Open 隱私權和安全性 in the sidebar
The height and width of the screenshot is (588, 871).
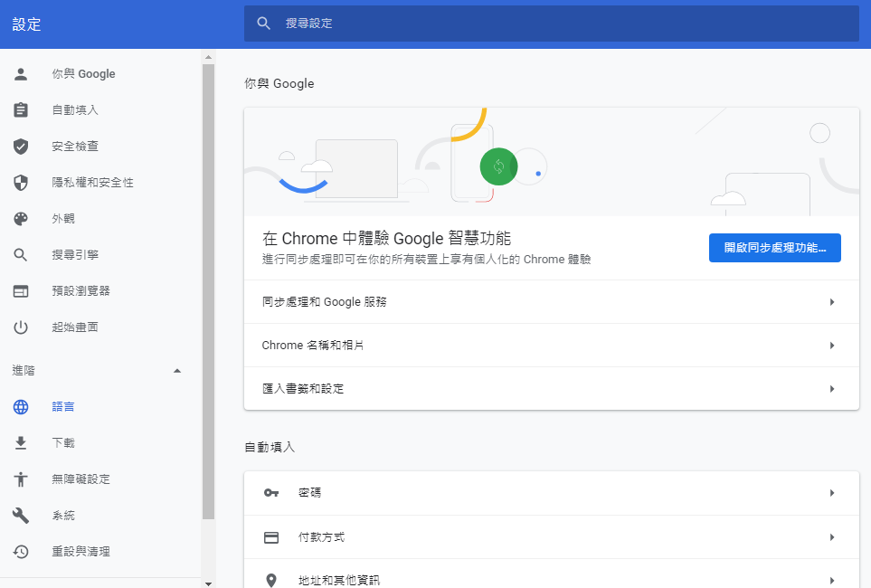(92, 183)
